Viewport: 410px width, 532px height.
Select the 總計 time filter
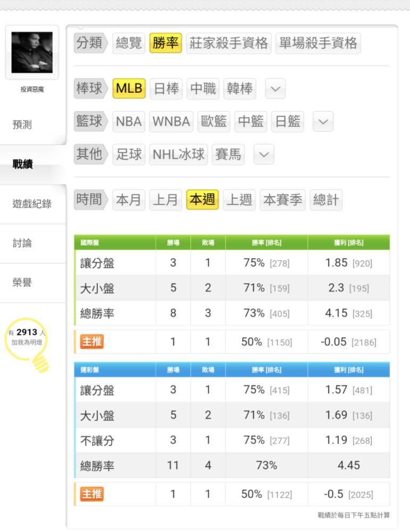coord(326,200)
